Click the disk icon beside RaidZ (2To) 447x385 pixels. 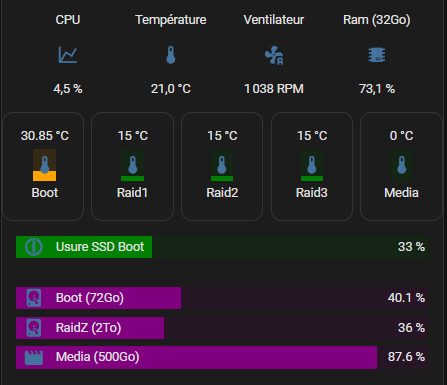coord(34,328)
